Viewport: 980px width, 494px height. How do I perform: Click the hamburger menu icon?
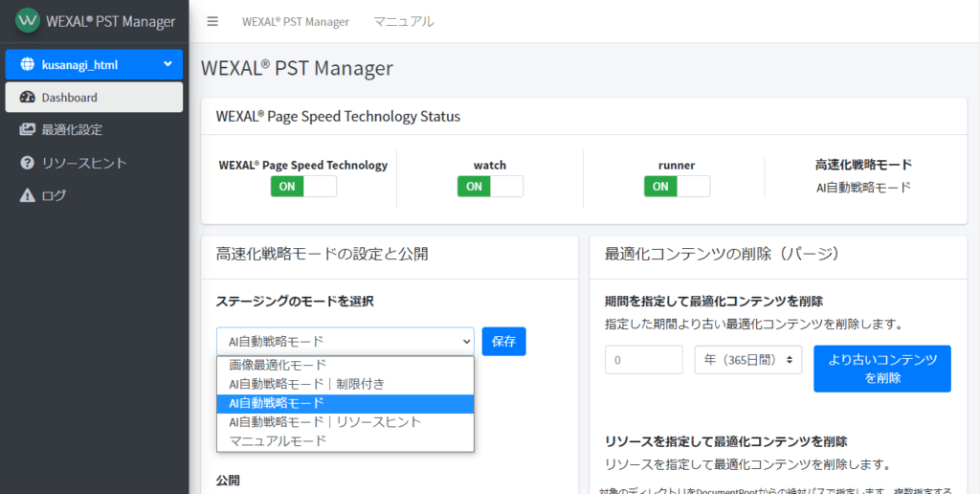coord(212,21)
